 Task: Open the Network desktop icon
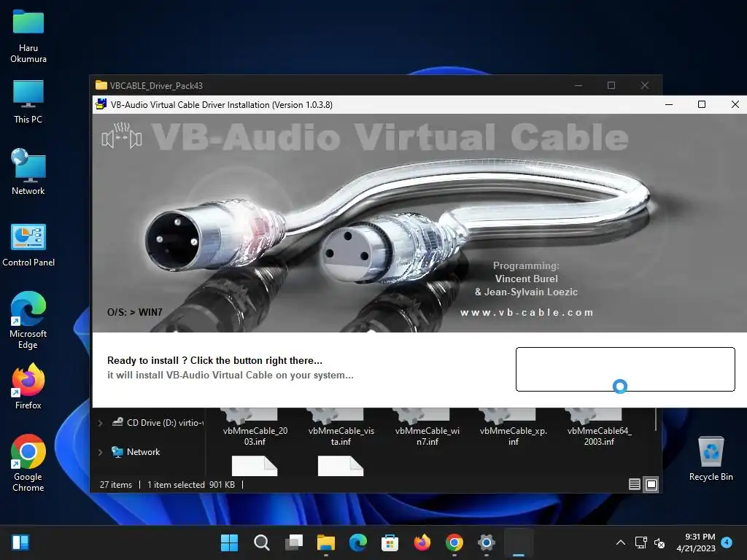(x=28, y=171)
